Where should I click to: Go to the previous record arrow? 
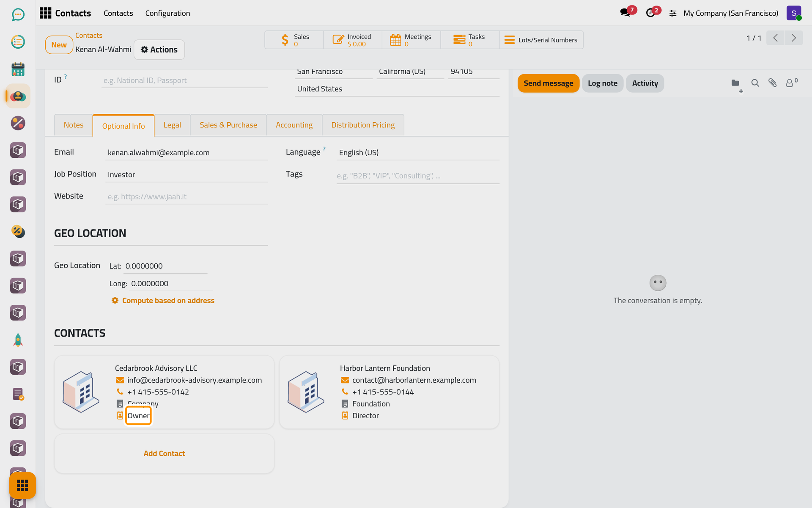pos(775,38)
